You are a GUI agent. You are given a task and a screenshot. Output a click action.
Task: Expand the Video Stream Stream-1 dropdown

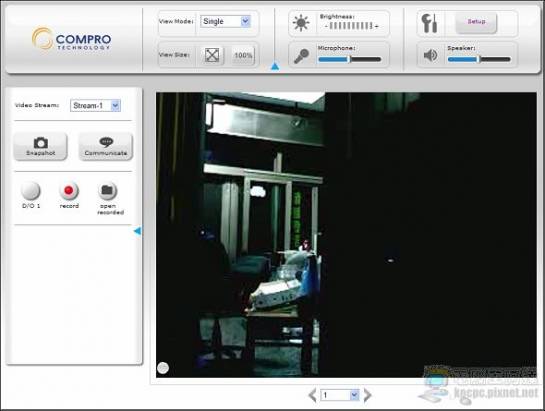coord(95,105)
